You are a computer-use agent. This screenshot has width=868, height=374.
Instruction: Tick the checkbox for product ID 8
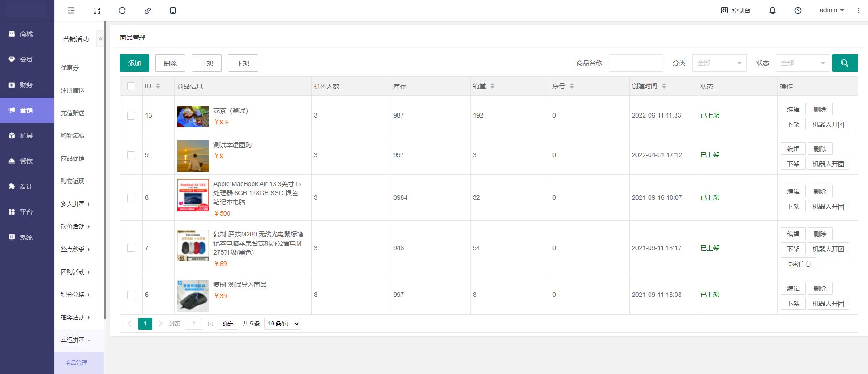[131, 198]
